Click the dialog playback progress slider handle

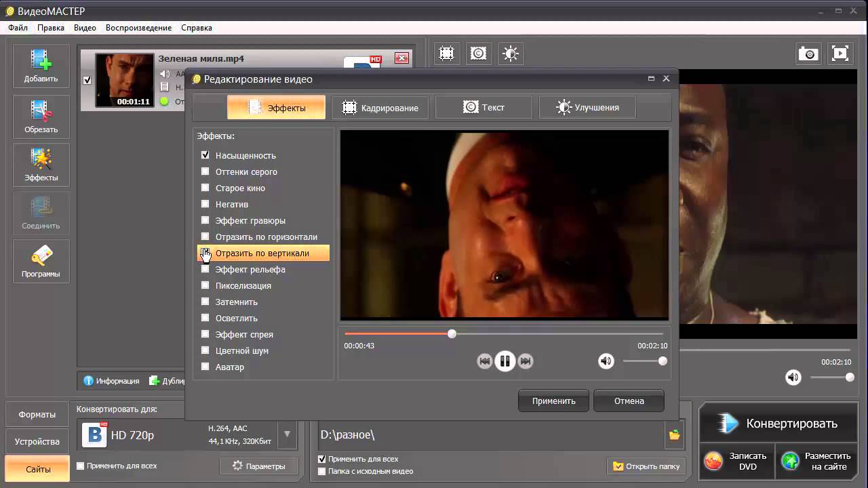pyautogui.click(x=452, y=333)
